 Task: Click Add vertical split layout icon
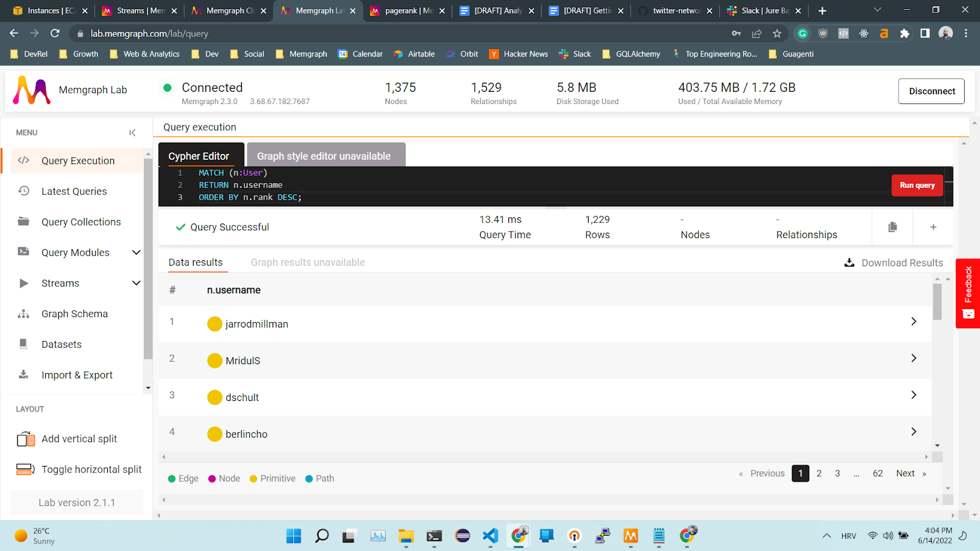[x=26, y=439]
